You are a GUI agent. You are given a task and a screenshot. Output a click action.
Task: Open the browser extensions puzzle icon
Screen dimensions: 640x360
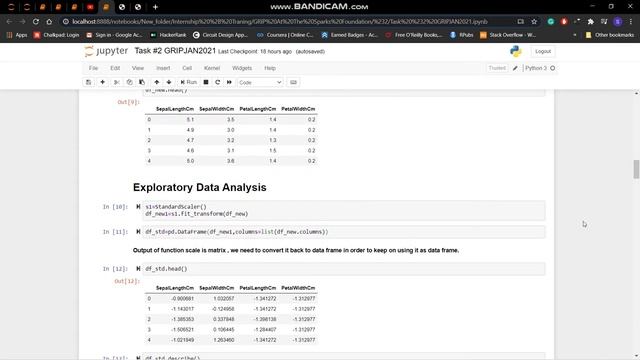tap(591, 21)
